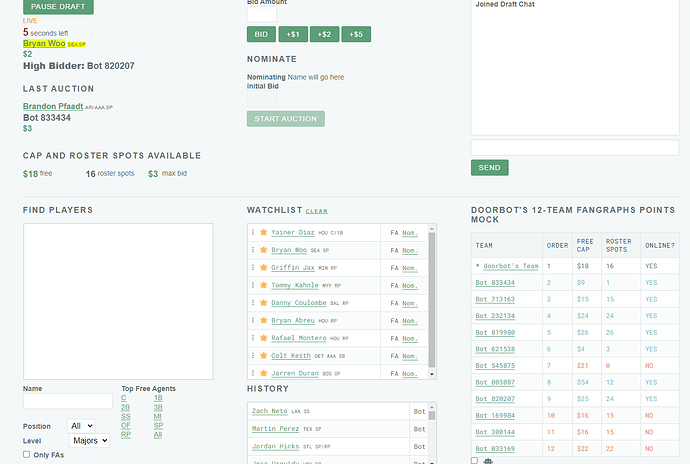Click the watchlist scrollbar up arrow

432,228
